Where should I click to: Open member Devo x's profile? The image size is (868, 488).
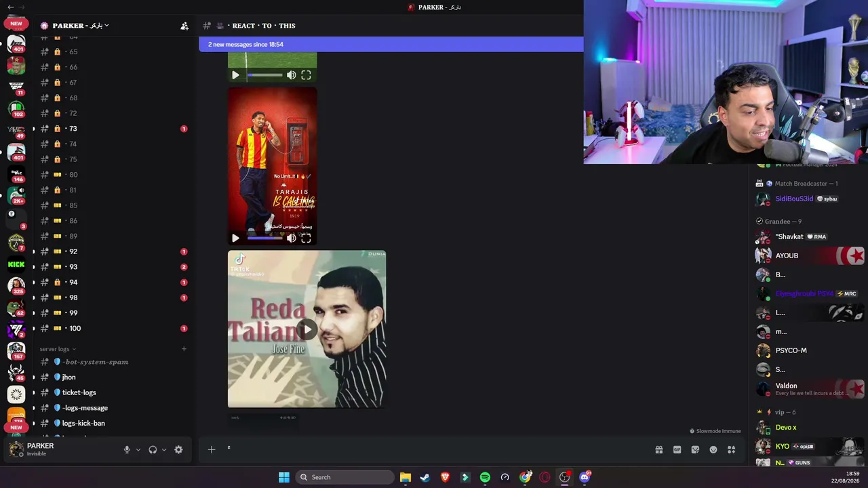(809, 428)
